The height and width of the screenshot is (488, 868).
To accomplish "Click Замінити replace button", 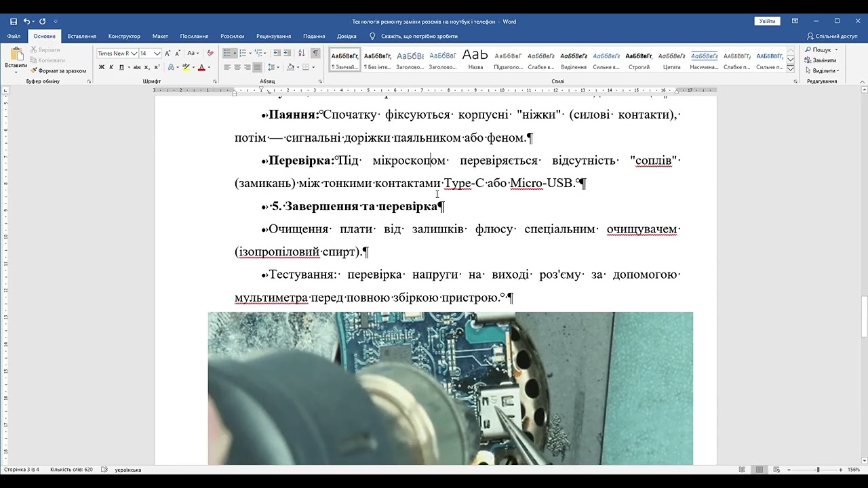I will click(820, 60).
